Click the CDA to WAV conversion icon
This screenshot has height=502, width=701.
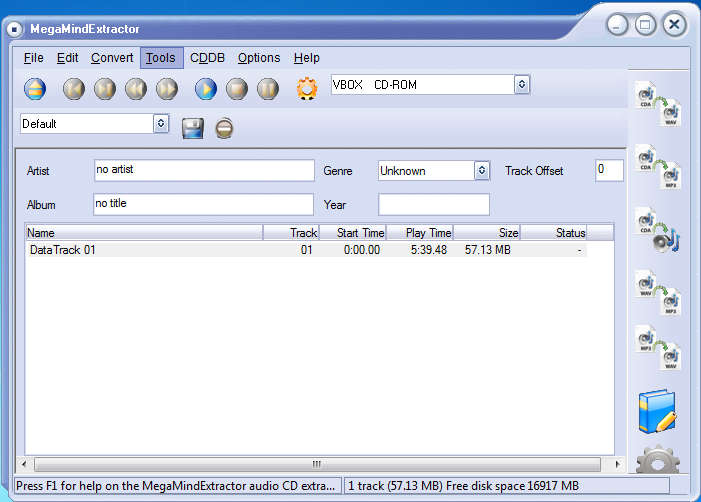658,104
